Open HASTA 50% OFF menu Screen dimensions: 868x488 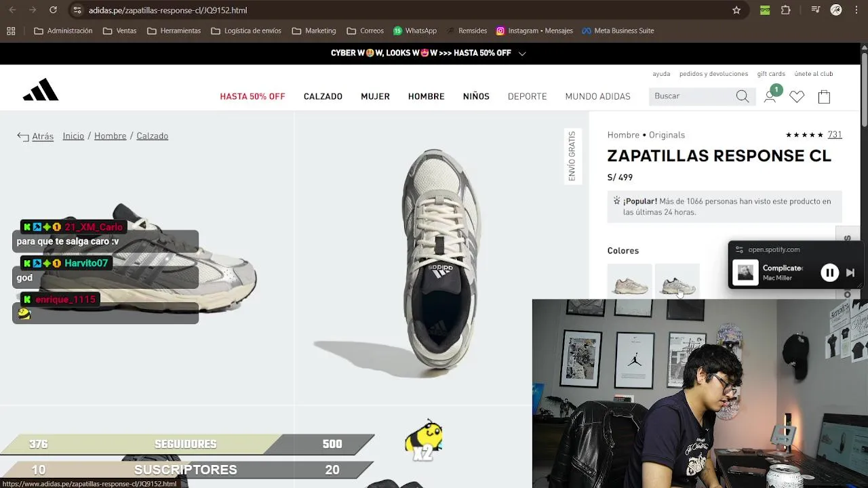pos(252,96)
